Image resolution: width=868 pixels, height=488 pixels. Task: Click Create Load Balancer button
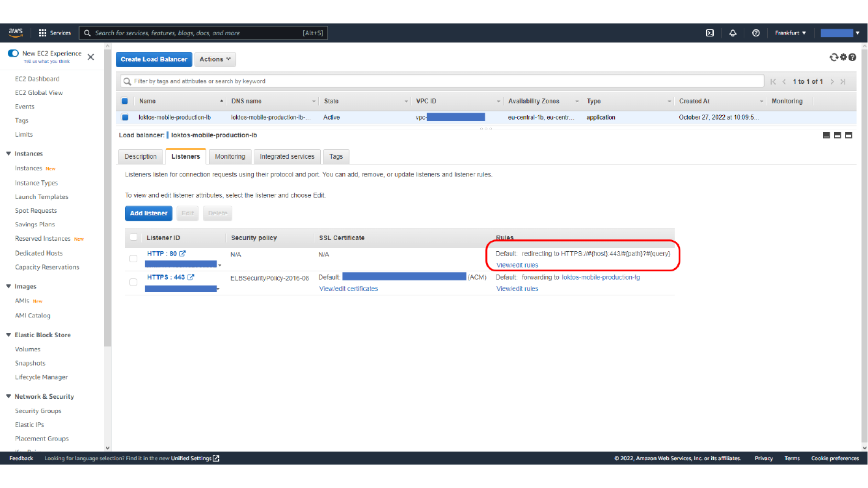tap(154, 59)
